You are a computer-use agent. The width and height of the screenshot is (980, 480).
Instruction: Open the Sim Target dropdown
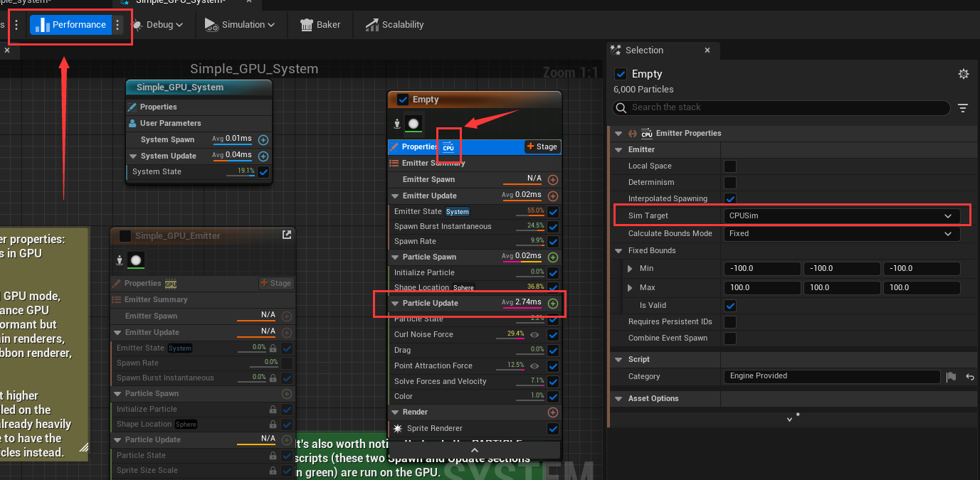[x=841, y=215]
